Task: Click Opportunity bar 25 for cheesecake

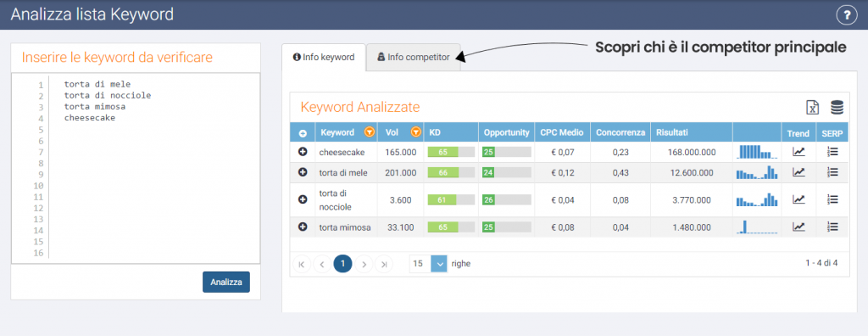Action: point(507,152)
